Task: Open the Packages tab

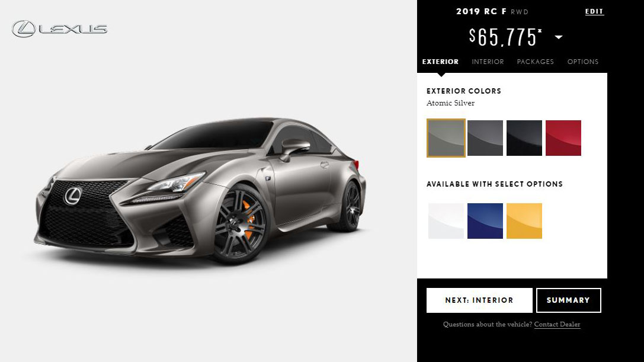Action: (535, 62)
